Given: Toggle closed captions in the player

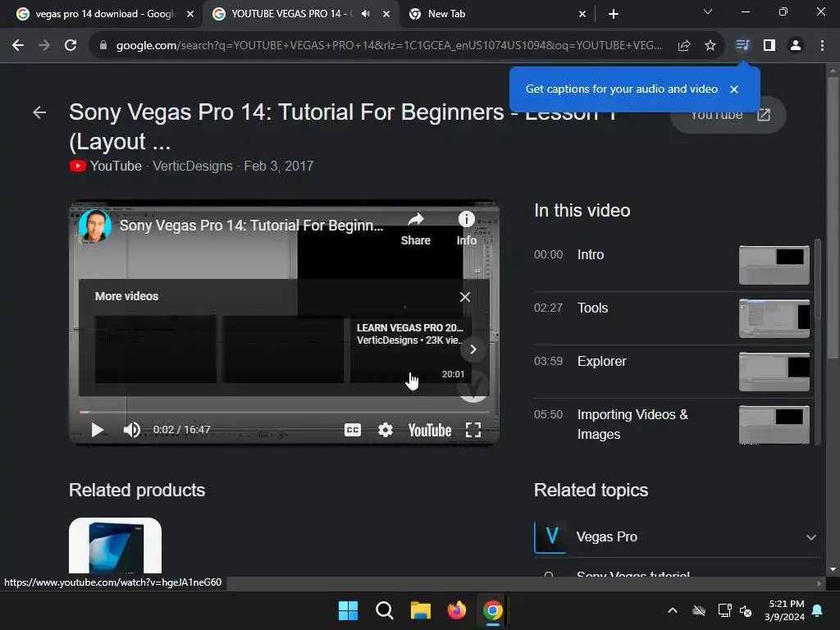Looking at the screenshot, I should (x=353, y=430).
